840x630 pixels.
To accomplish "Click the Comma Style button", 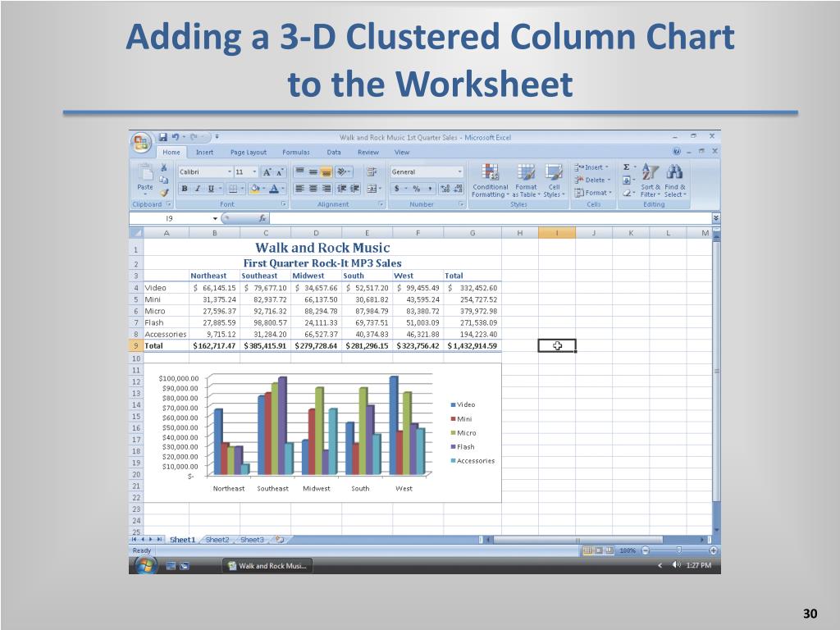I will tap(430, 189).
